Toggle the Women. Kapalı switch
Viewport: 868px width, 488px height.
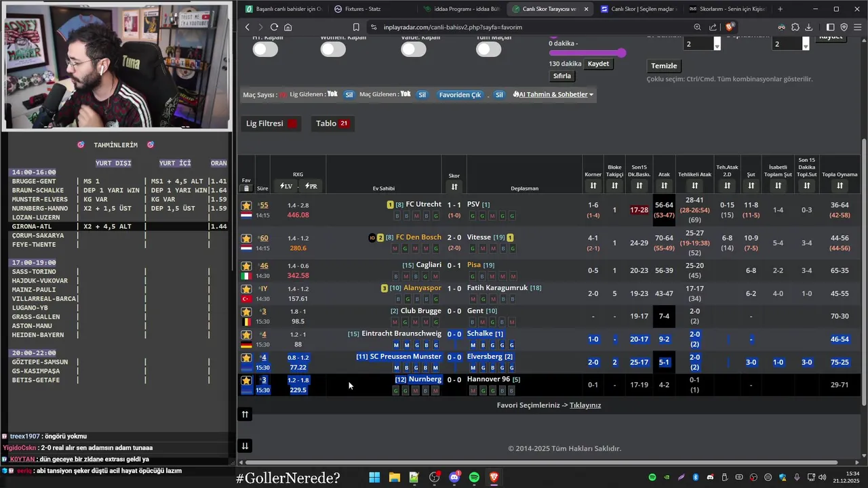click(333, 49)
